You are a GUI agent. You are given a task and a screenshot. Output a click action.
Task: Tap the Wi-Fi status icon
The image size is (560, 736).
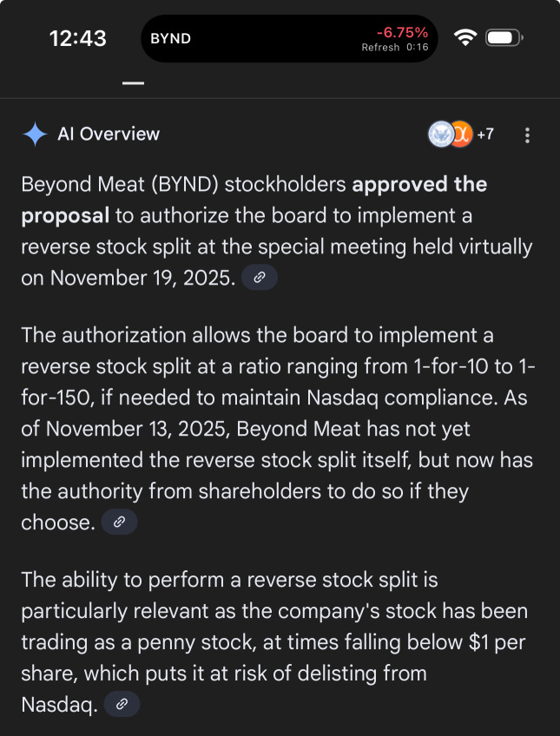point(466,38)
